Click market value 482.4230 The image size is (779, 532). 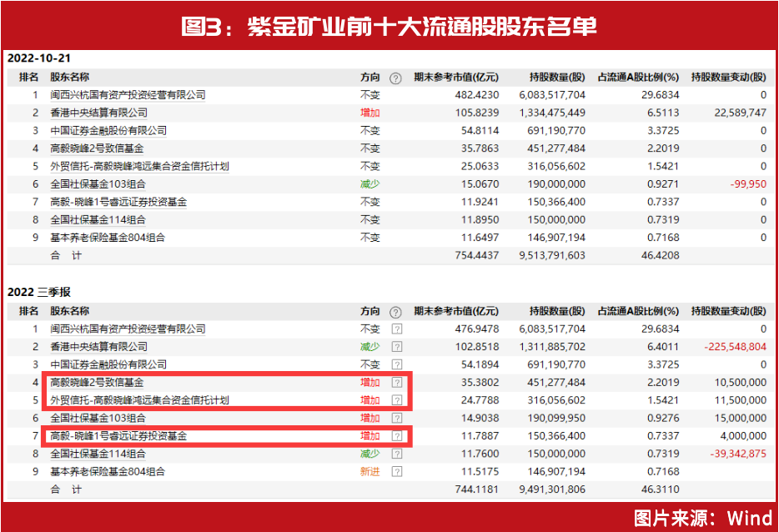click(477, 95)
